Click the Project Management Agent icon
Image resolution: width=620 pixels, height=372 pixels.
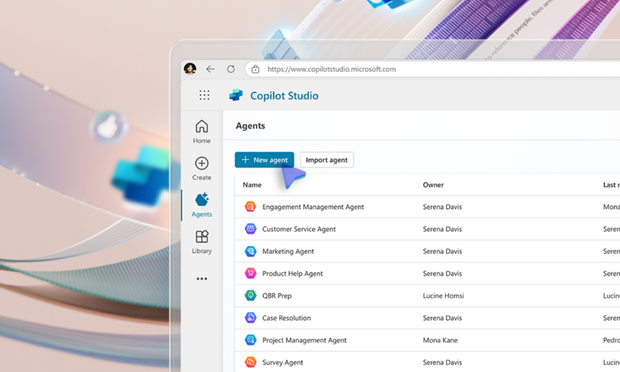click(x=250, y=340)
